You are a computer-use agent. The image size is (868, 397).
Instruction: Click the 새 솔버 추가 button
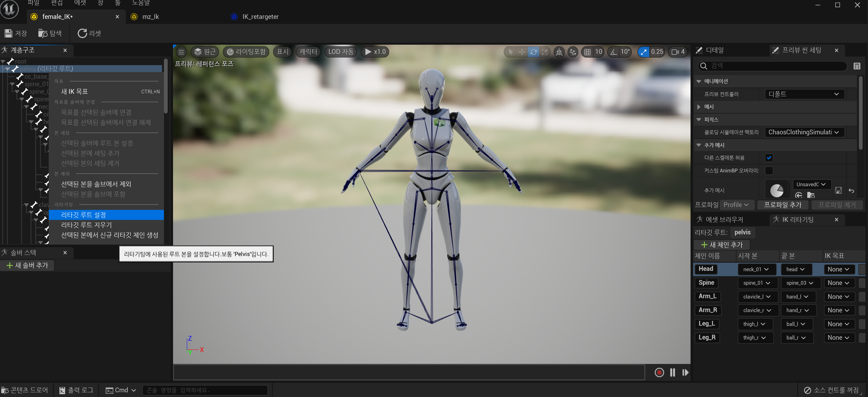(27, 265)
